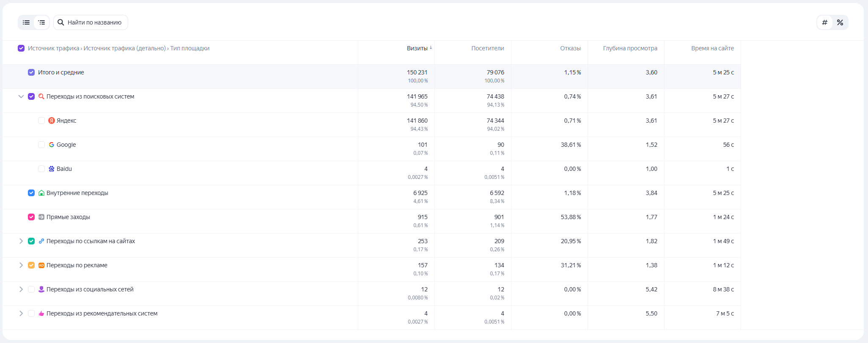Collapse Переходы из поисковых систем row
Image resolution: width=868 pixels, height=343 pixels.
click(x=21, y=96)
